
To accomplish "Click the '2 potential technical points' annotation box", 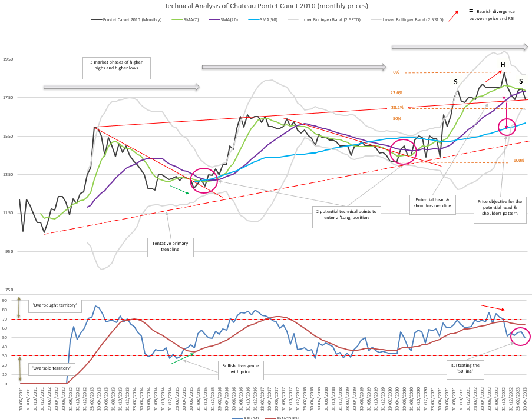I will (346, 217).
